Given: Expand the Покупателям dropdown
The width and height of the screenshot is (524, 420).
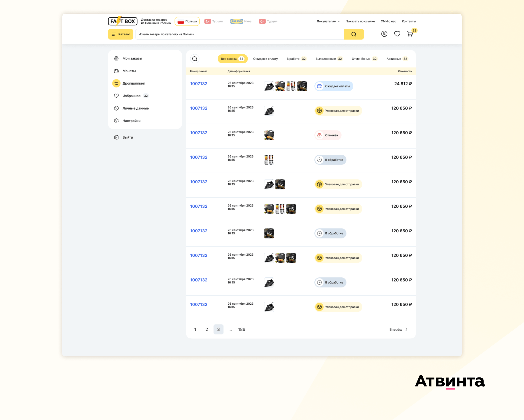Looking at the screenshot, I should click(x=328, y=22).
